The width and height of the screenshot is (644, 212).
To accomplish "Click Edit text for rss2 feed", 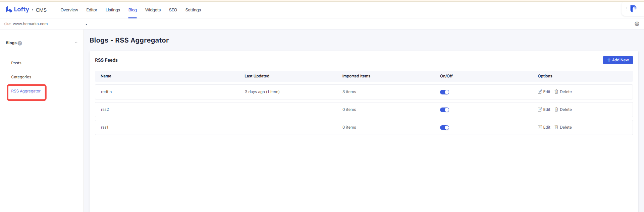I will 547,110.
